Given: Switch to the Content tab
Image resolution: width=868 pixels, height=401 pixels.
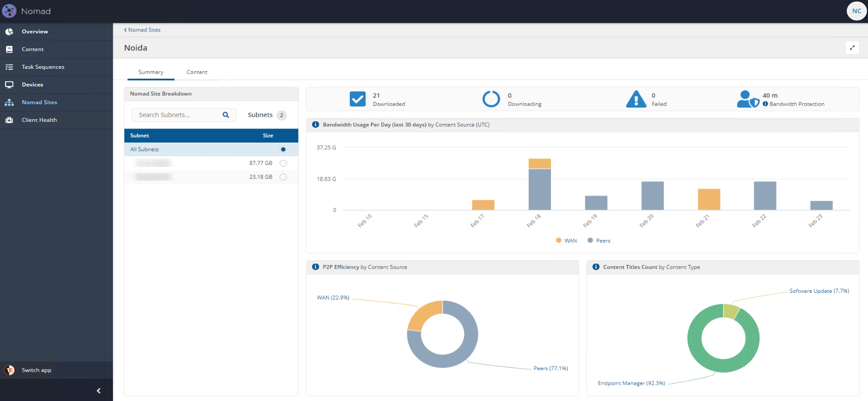Looking at the screenshot, I should [197, 72].
